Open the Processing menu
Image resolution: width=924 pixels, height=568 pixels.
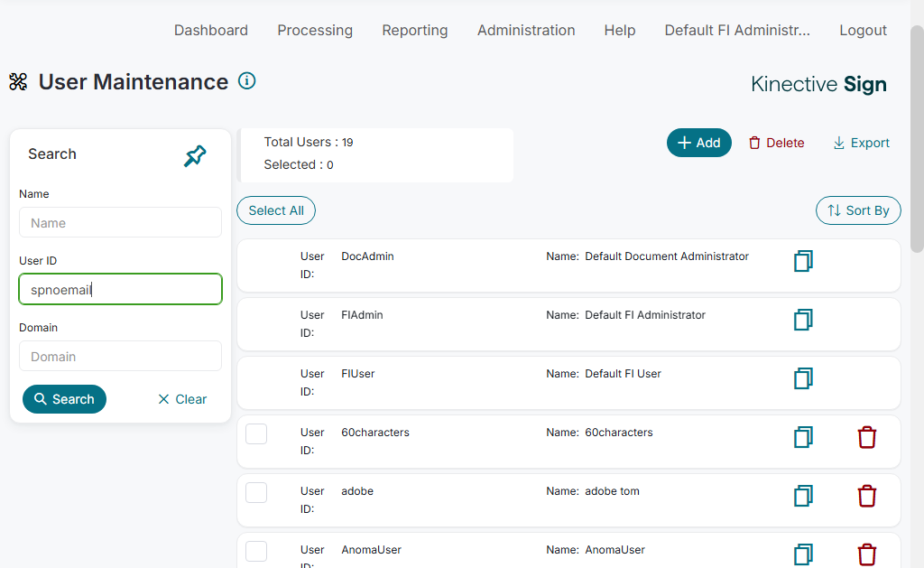click(x=315, y=30)
